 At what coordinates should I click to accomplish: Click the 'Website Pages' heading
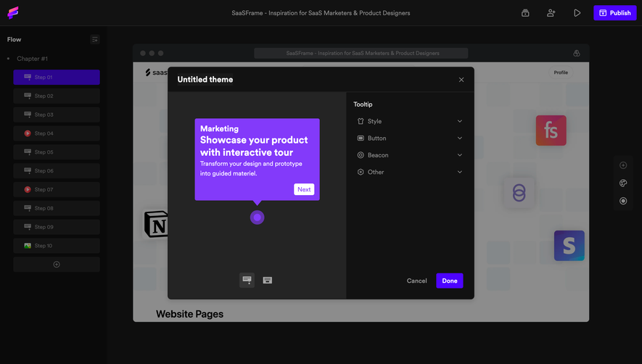189,314
